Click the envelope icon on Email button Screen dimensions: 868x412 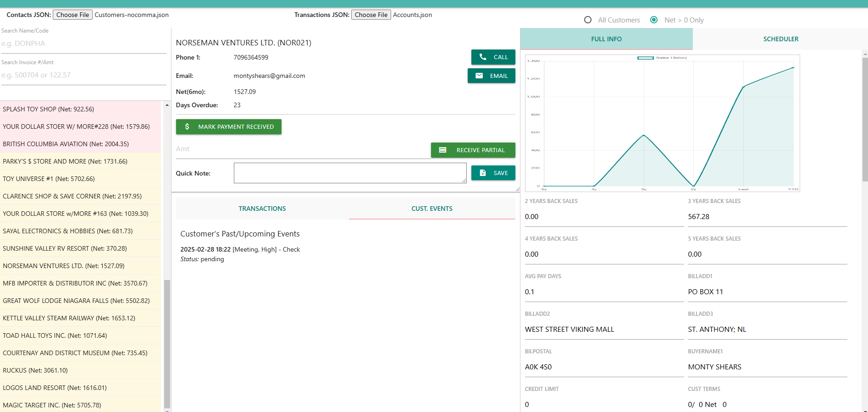(479, 76)
